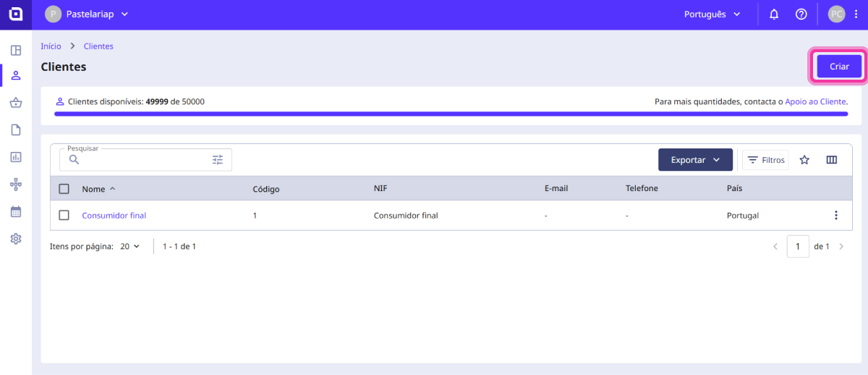Open the reports chart sidebar icon
Screen dimensions: 868x375
(x=15, y=157)
